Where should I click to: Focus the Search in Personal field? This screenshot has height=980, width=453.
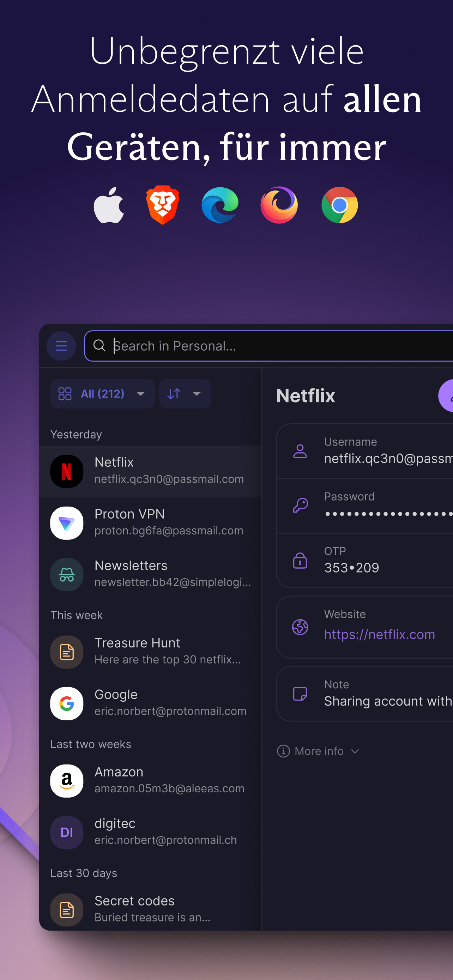tap(268, 346)
